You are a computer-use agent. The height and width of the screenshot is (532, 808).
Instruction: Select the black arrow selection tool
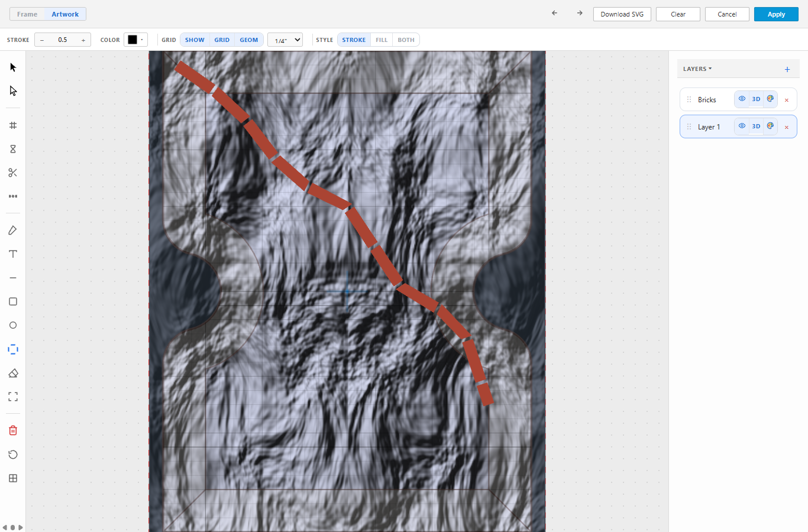click(13, 67)
